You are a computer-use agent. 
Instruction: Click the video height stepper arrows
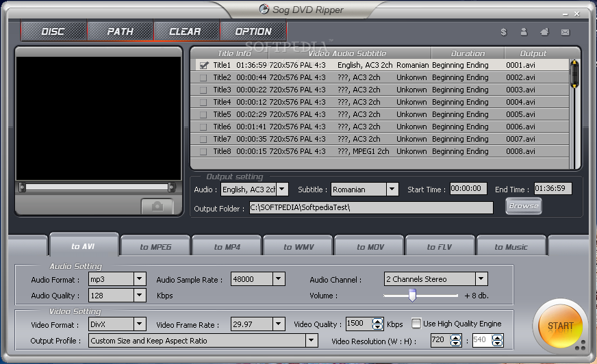point(497,340)
